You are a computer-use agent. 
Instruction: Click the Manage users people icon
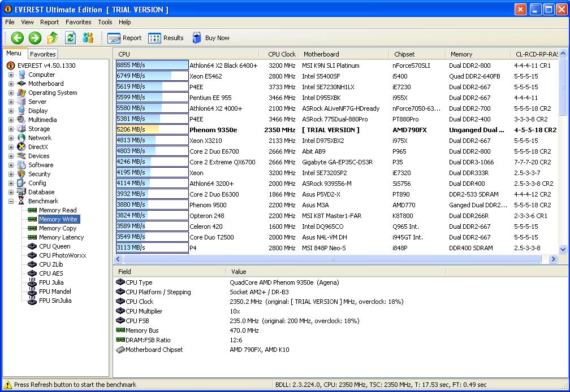tap(88, 38)
